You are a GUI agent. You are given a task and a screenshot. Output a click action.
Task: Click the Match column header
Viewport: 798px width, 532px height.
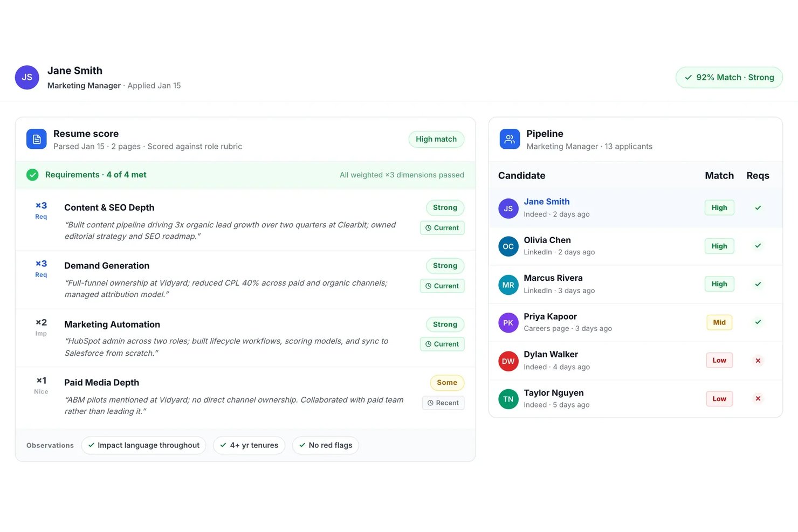click(x=719, y=176)
